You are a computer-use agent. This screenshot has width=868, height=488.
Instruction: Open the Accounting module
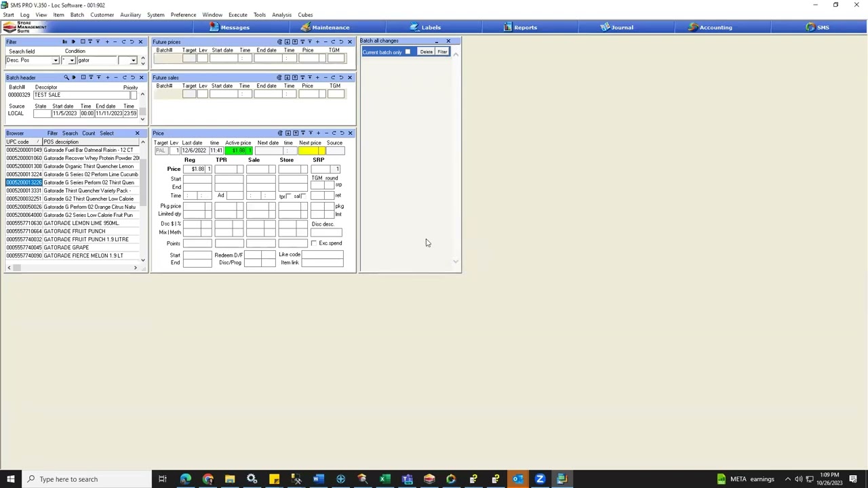coord(710,27)
